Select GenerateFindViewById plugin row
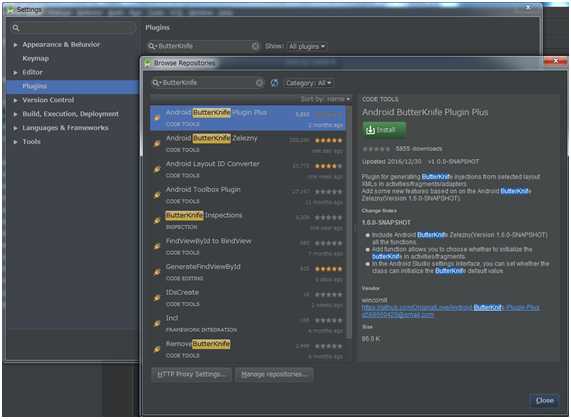Screen dimensions: 571x419 248,272
